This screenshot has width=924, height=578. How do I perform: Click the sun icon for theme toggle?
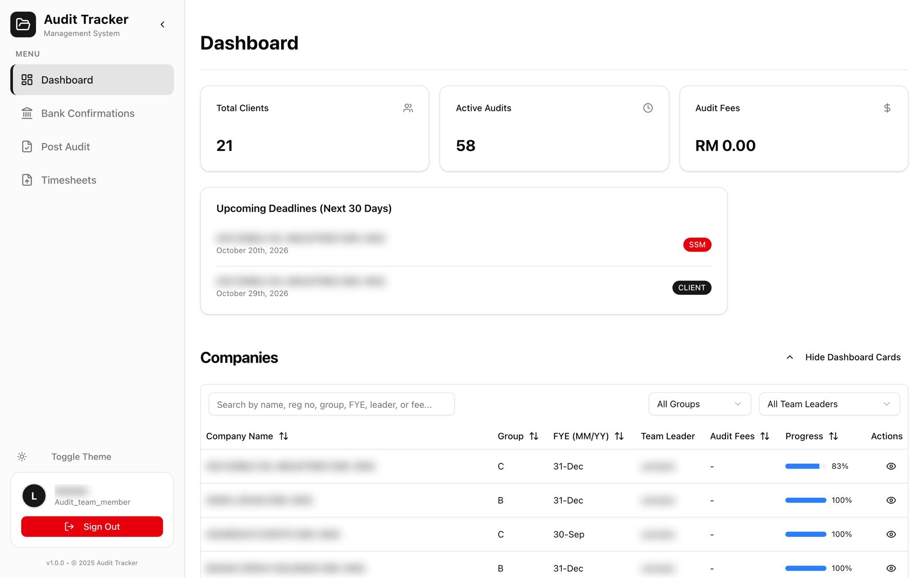tap(22, 457)
